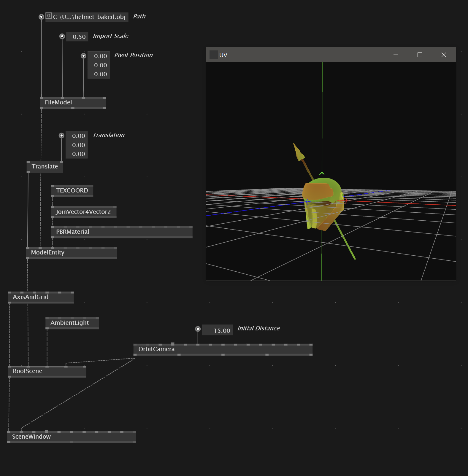Click the Pivot Position pin circle

pyautogui.click(x=84, y=56)
